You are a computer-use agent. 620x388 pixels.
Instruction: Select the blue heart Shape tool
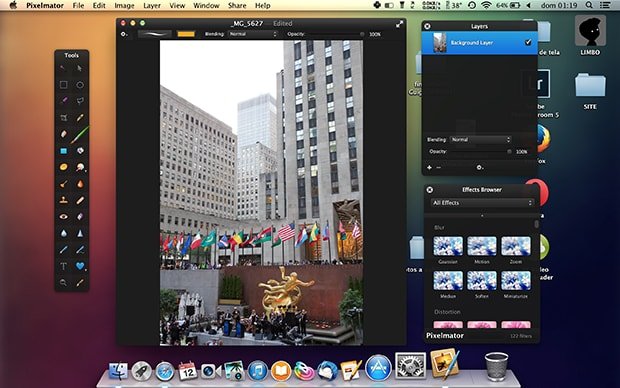[x=80, y=266]
